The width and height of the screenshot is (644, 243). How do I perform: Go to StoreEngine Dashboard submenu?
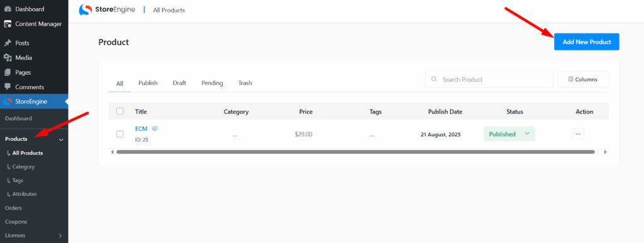18,119
